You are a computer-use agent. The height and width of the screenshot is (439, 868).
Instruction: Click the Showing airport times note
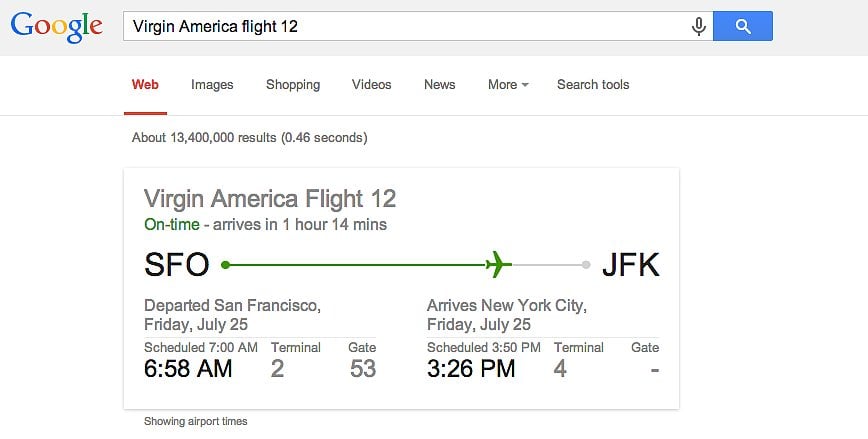tap(195, 421)
